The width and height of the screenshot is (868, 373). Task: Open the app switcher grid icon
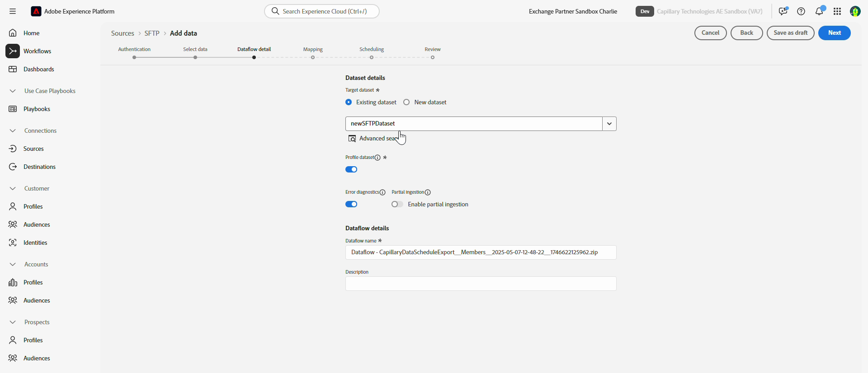[837, 11]
